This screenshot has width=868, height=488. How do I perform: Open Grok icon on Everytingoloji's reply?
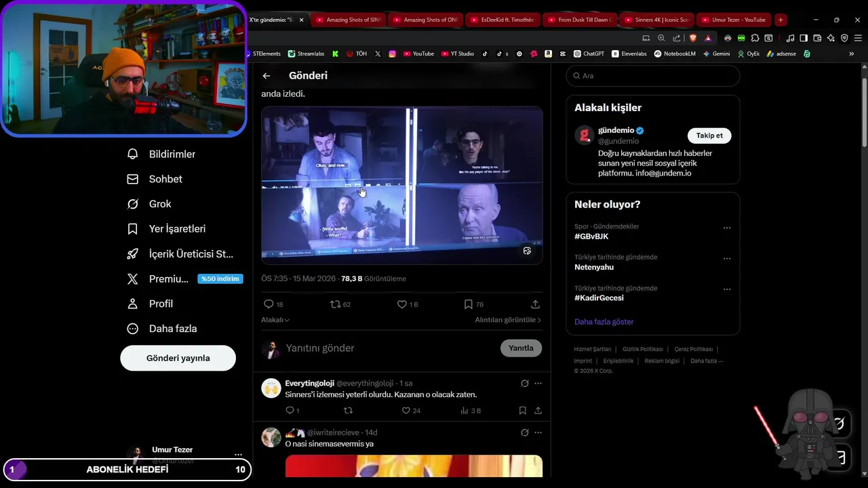[524, 384]
